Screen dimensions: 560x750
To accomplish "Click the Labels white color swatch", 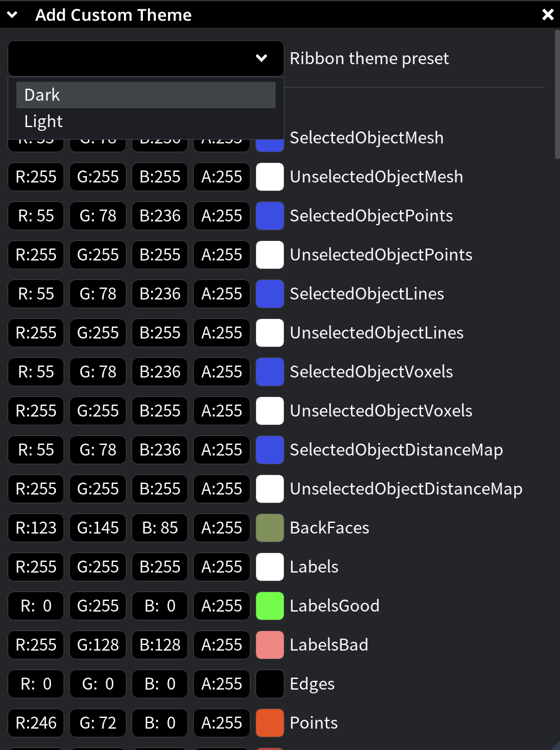I will pyautogui.click(x=270, y=567).
